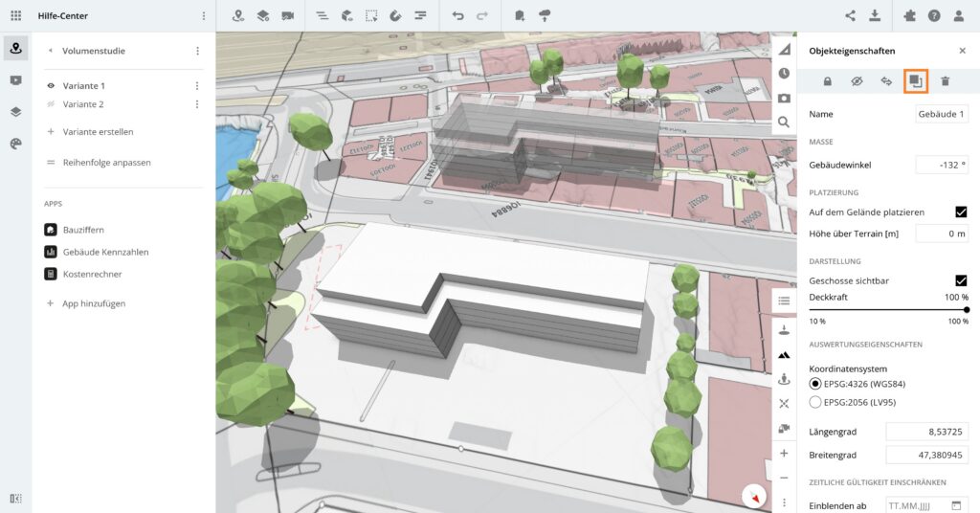
Task: Select the EPSG:2056 (LV95) radio button
Action: tap(815, 403)
